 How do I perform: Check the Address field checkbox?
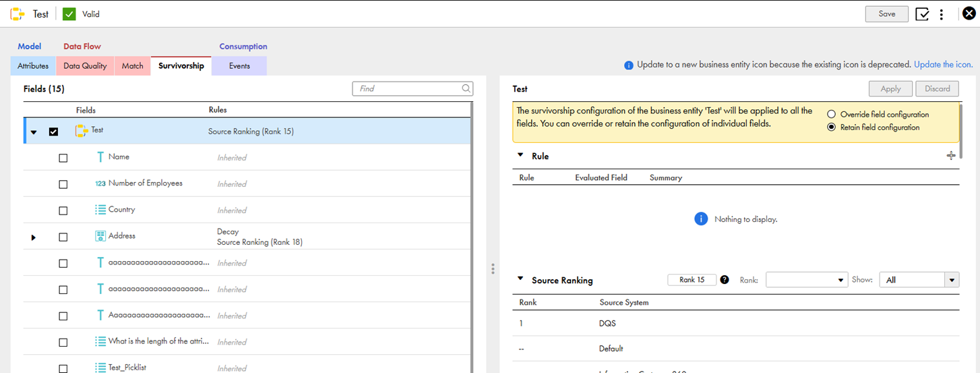[63, 237]
